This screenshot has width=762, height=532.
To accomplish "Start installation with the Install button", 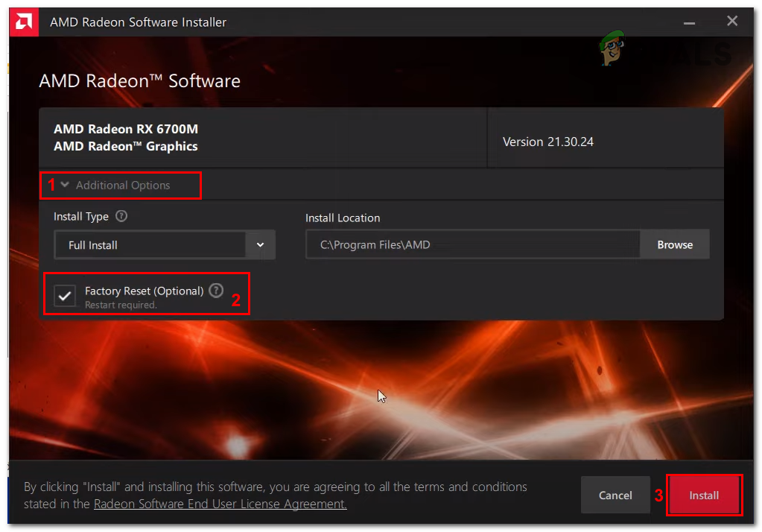I will tap(703, 495).
